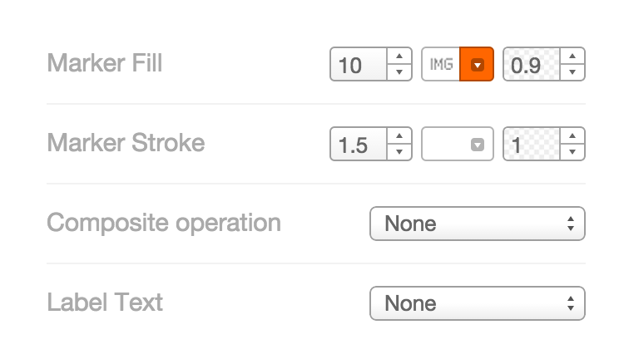Increase Marker Fill size with up arrow
619x364 pixels.
399,56
